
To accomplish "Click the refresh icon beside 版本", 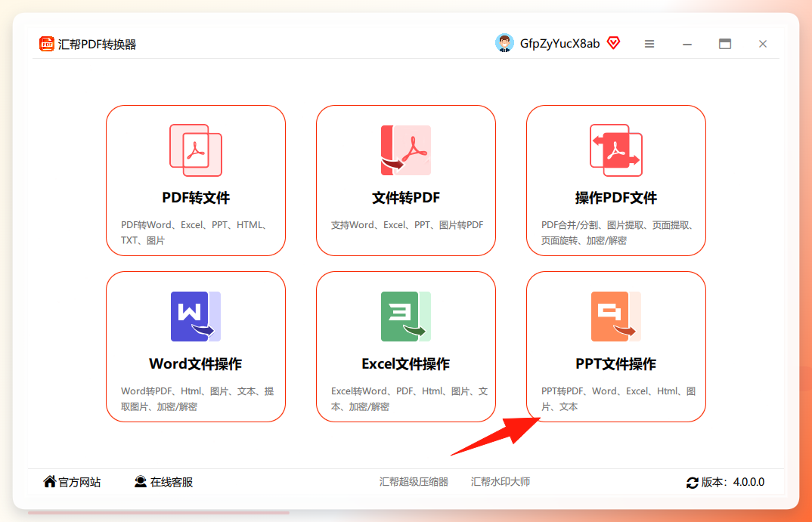I will (x=693, y=483).
